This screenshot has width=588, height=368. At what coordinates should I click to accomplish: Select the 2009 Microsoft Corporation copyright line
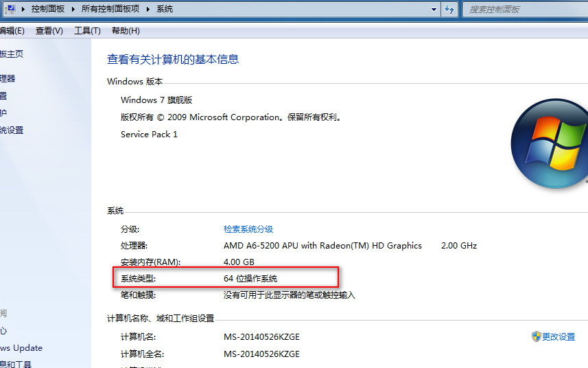231,117
